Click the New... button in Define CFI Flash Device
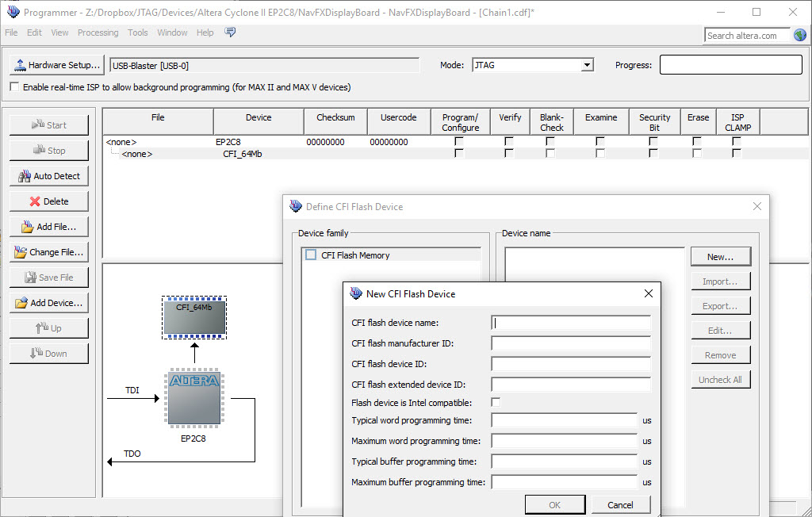Screen dimensions: 812x517 [x=720, y=257]
